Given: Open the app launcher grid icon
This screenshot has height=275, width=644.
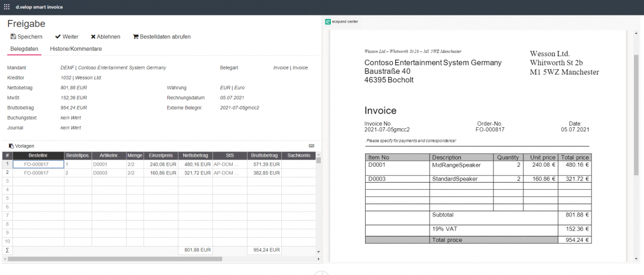Looking at the screenshot, I should [6, 7].
